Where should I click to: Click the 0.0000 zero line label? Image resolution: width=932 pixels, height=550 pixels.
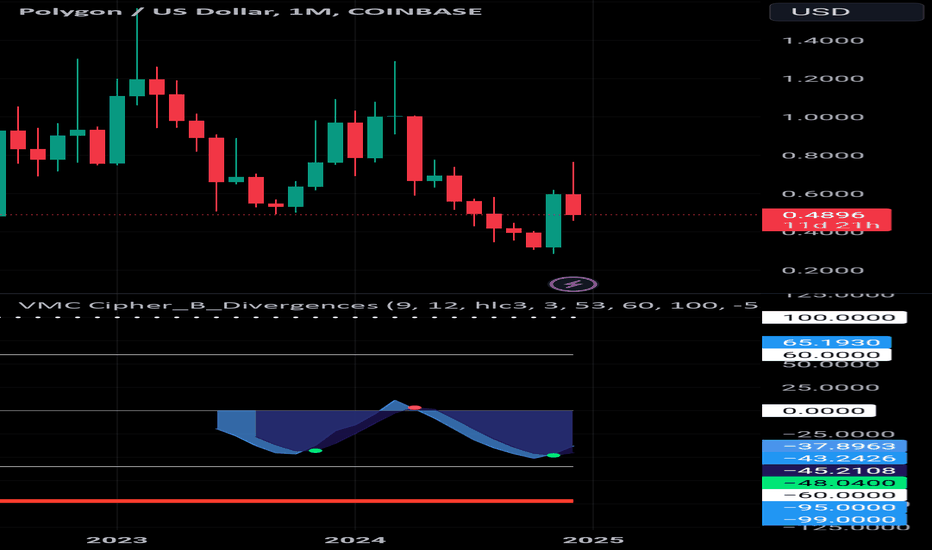click(818, 410)
